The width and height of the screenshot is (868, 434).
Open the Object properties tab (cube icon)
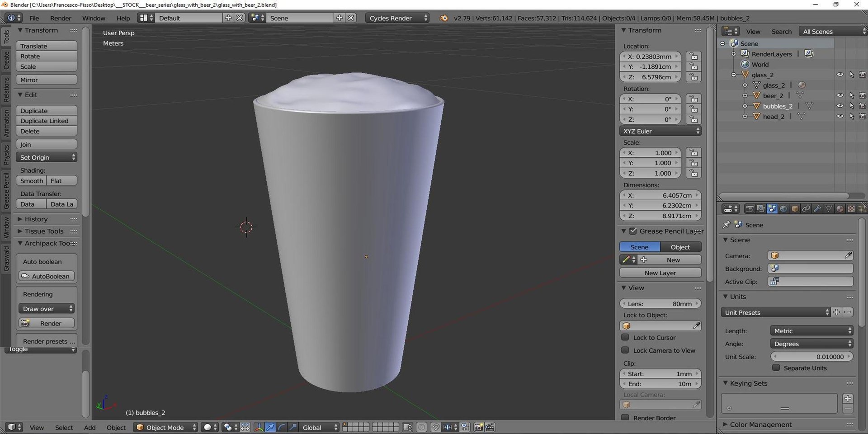click(795, 209)
